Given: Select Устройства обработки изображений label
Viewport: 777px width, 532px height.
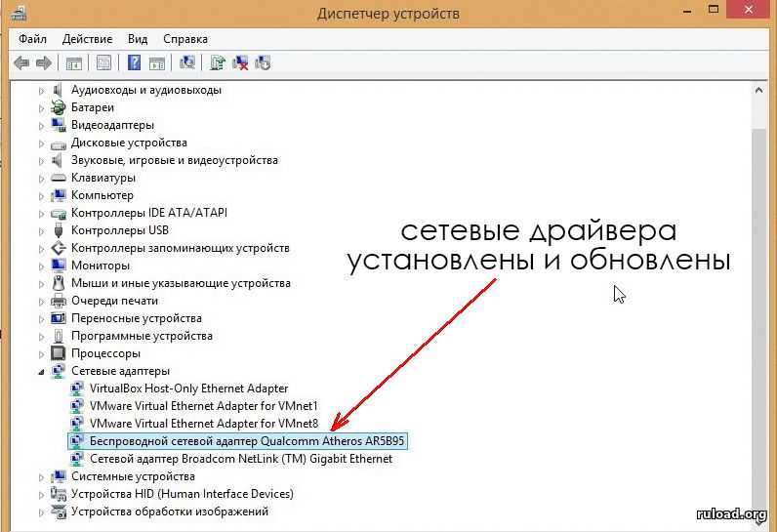Looking at the screenshot, I should (x=170, y=512).
